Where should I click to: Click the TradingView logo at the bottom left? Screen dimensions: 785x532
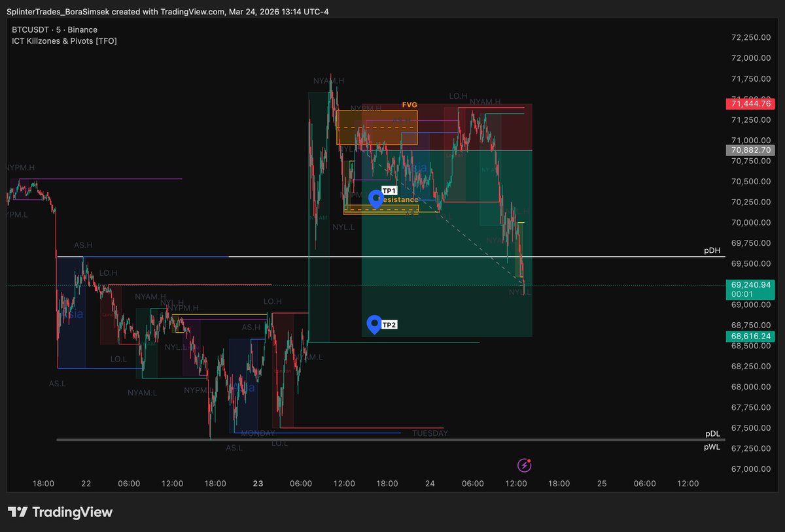click(60, 512)
